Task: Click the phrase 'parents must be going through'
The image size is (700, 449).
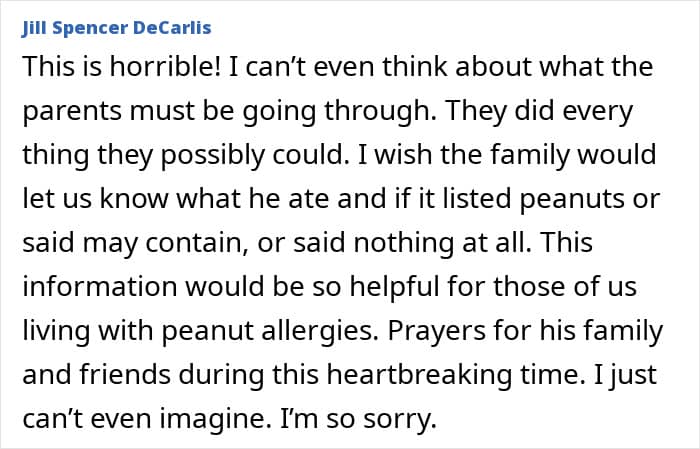Action: (228, 111)
